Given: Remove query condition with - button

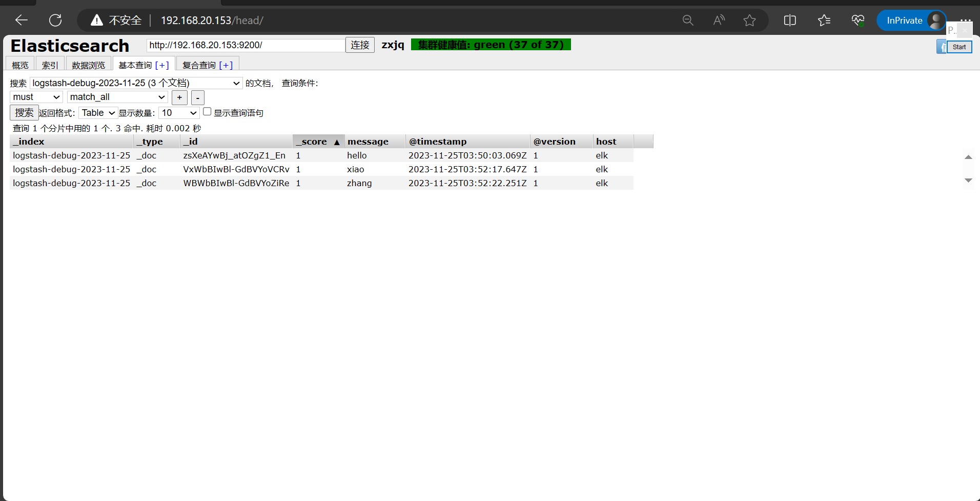Looking at the screenshot, I should coord(198,97).
